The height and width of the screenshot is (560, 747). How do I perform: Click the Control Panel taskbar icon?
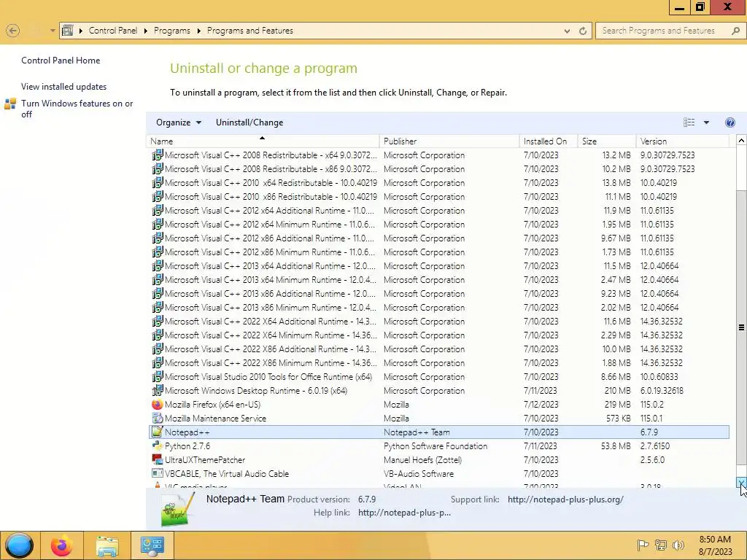tap(152, 545)
